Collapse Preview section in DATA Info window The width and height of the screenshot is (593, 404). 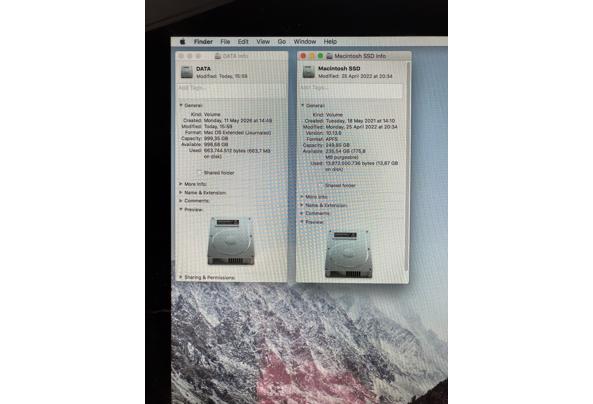pyautogui.click(x=181, y=209)
